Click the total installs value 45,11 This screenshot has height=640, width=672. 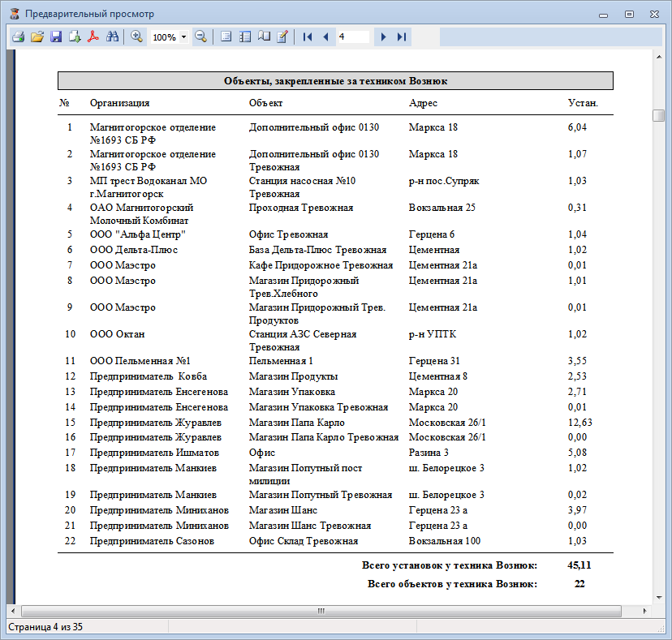pos(579,565)
